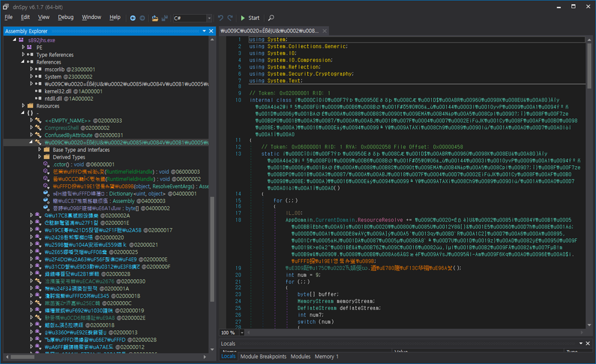This screenshot has width=596, height=364.
Task: Close the Assembly Explorer panel
Action: click(211, 32)
